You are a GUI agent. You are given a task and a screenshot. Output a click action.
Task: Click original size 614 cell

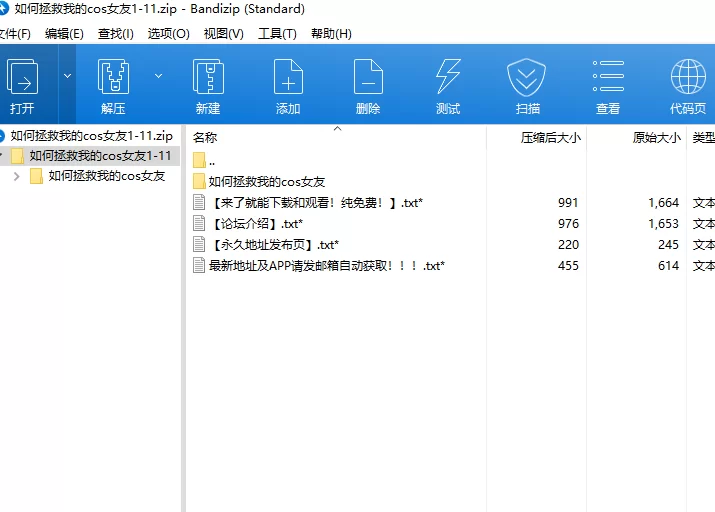pos(668,265)
